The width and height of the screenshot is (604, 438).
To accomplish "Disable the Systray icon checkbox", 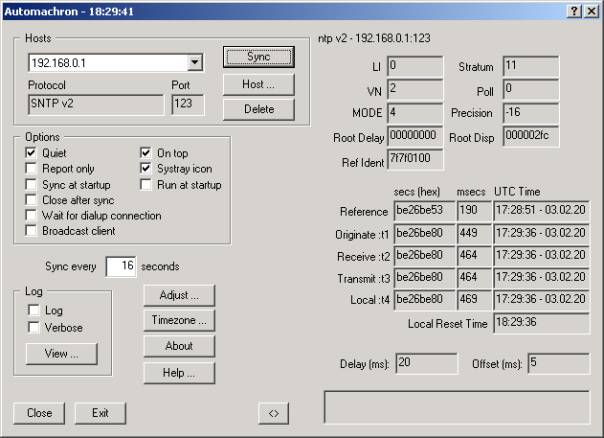I will click(x=146, y=169).
